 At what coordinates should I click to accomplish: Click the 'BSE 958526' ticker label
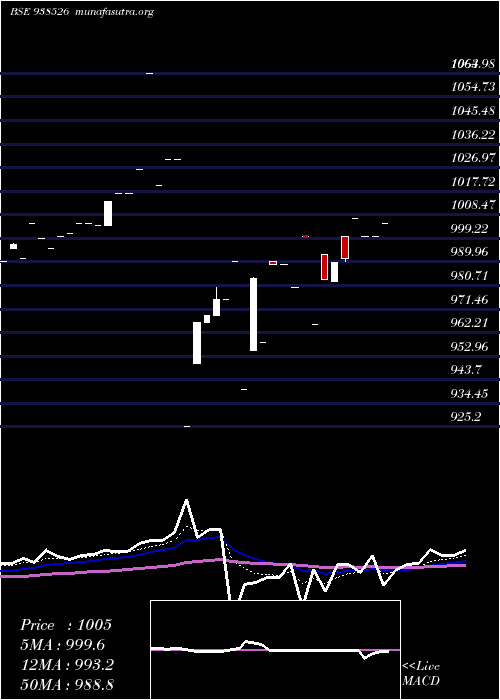click(x=40, y=12)
